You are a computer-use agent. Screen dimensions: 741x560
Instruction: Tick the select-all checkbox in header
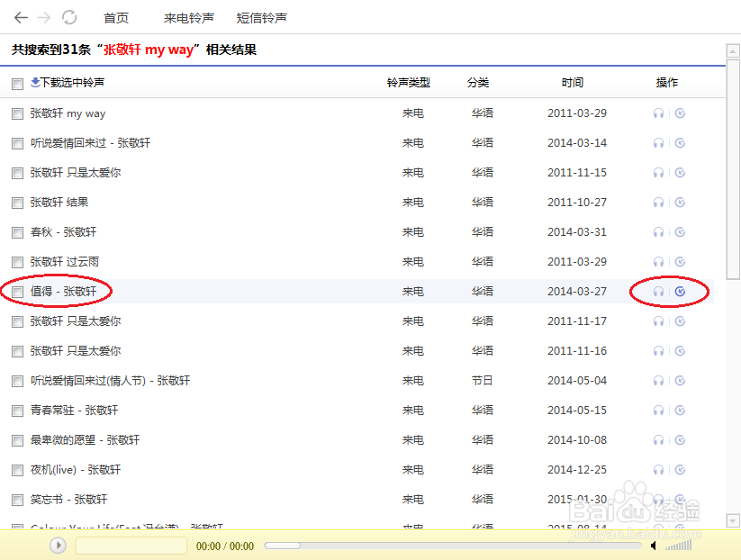(17, 84)
